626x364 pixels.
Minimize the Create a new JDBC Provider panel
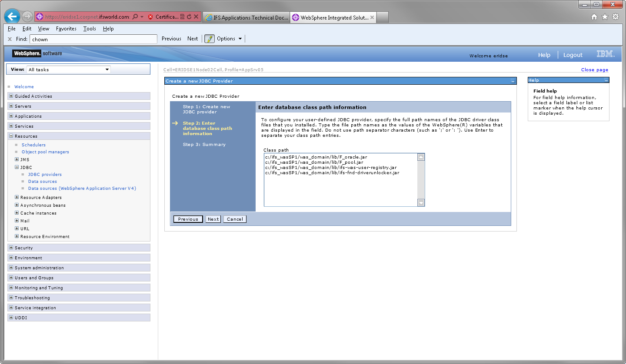[x=513, y=81]
